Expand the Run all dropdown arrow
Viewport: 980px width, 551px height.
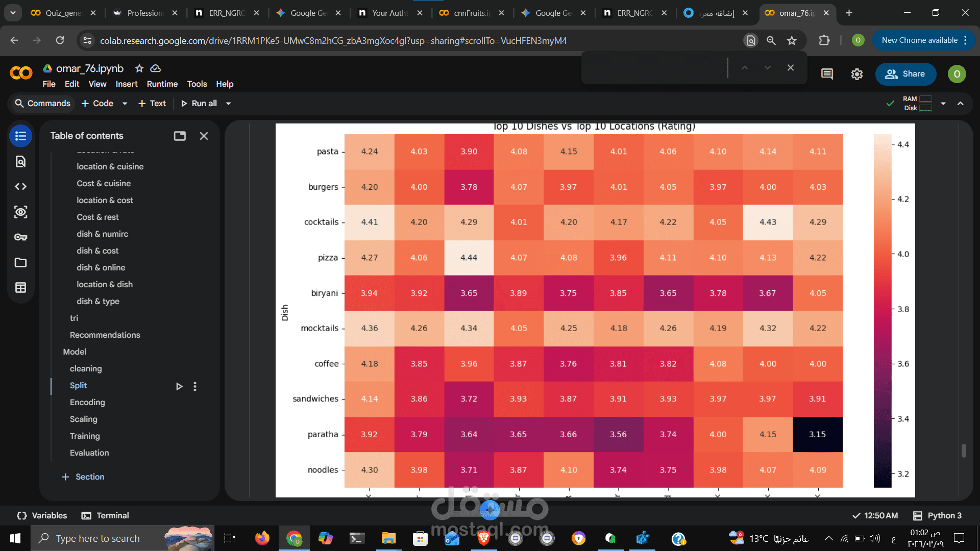coord(229,104)
